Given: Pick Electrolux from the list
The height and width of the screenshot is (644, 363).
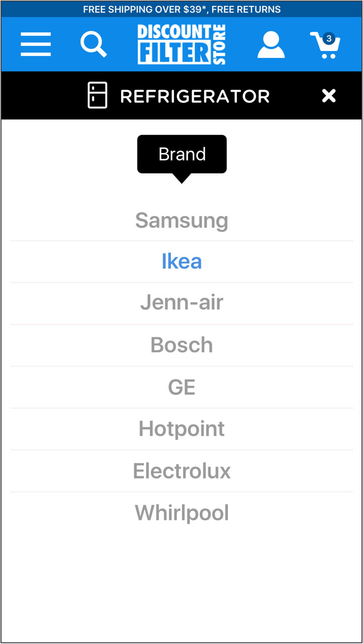Looking at the screenshot, I should [181, 471].
